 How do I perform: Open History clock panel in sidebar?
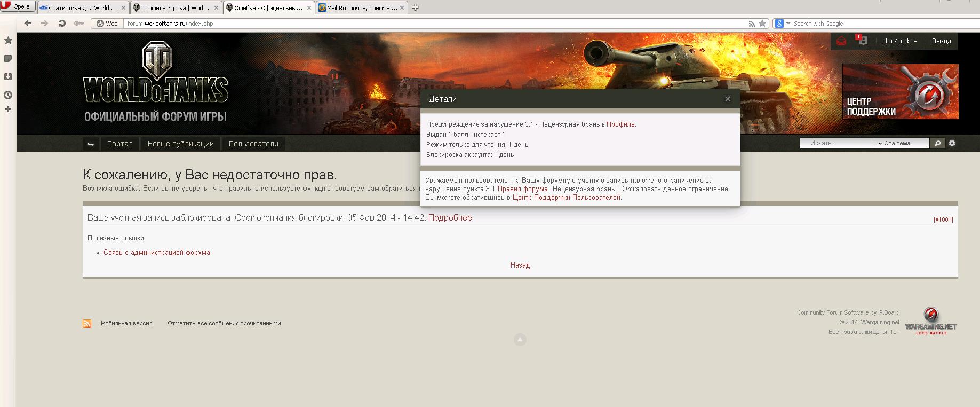8,95
